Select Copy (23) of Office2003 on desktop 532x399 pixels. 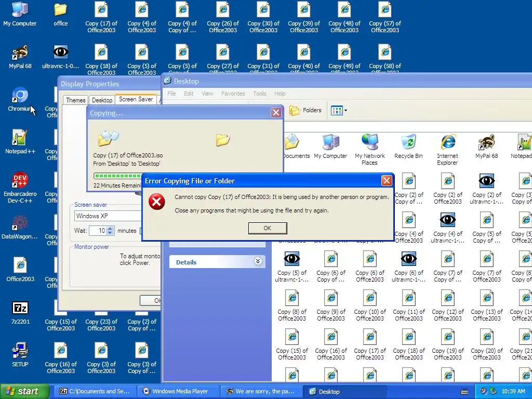coord(101,322)
